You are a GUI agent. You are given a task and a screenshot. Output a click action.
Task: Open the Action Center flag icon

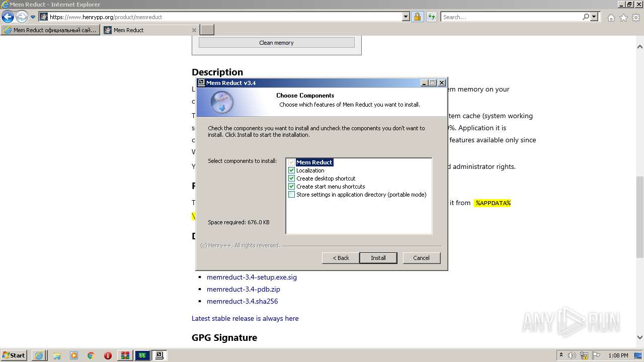coord(595,355)
